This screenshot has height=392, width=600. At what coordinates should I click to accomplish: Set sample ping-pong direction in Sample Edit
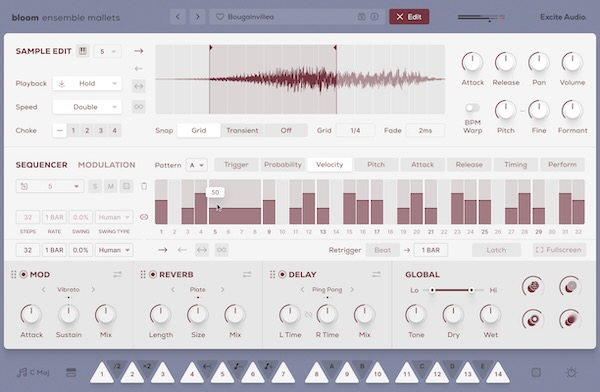(139, 86)
